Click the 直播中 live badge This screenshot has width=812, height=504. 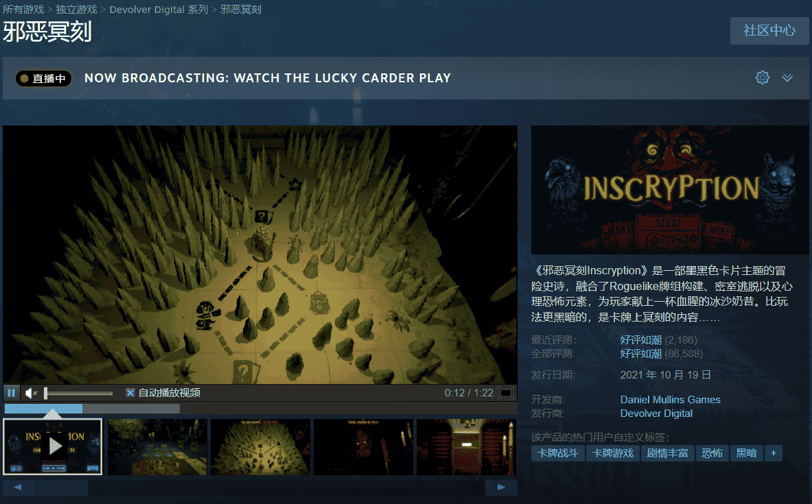(43, 78)
